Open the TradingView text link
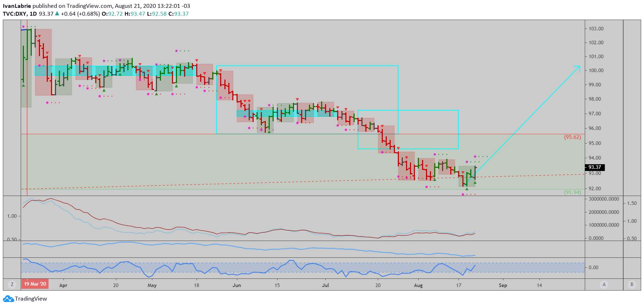 pos(31,298)
